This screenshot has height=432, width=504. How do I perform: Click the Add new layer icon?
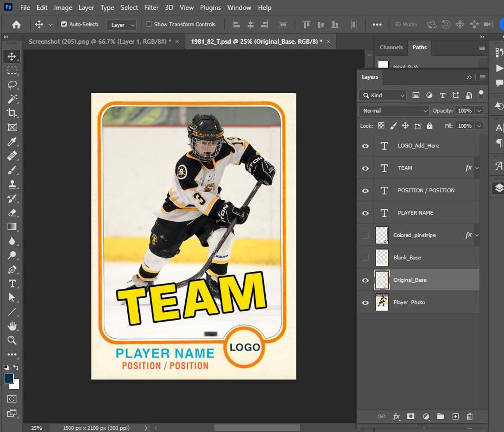[x=455, y=417]
